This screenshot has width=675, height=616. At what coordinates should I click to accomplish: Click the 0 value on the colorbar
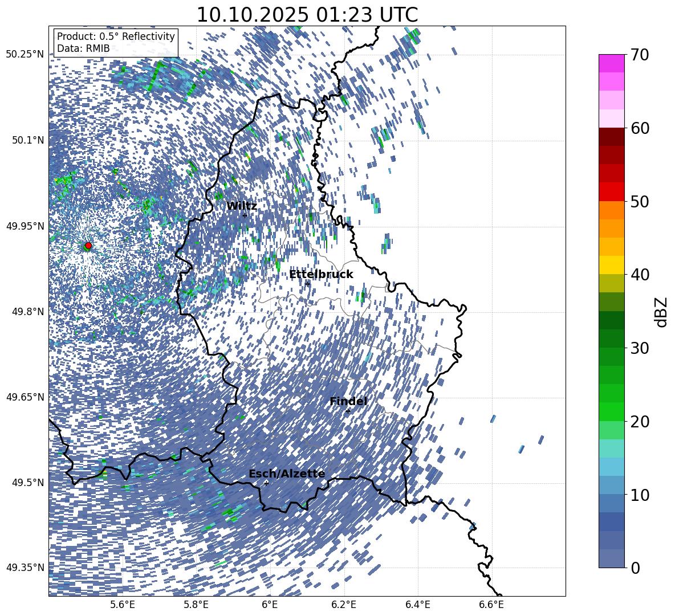[636, 568]
